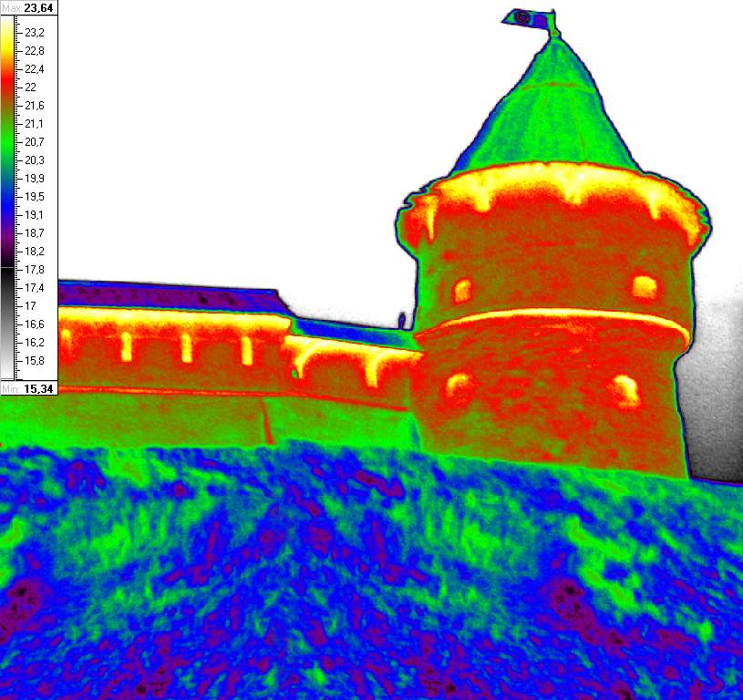
Task: Click the Max 23,64 temperature value
Action: (x=39, y=8)
